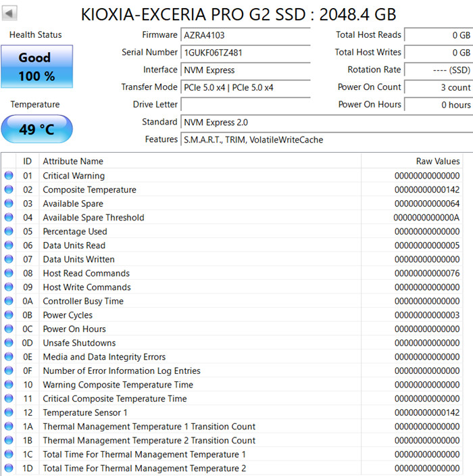This screenshot has width=473, height=476.
Task: Select the Media and Data Integrity Errors name
Action: pyautogui.click(x=104, y=357)
